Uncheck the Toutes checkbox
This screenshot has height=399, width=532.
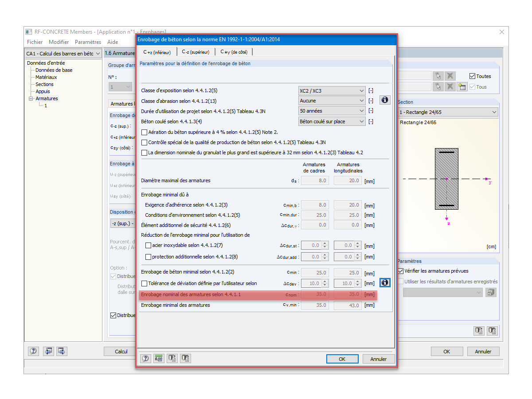point(472,76)
